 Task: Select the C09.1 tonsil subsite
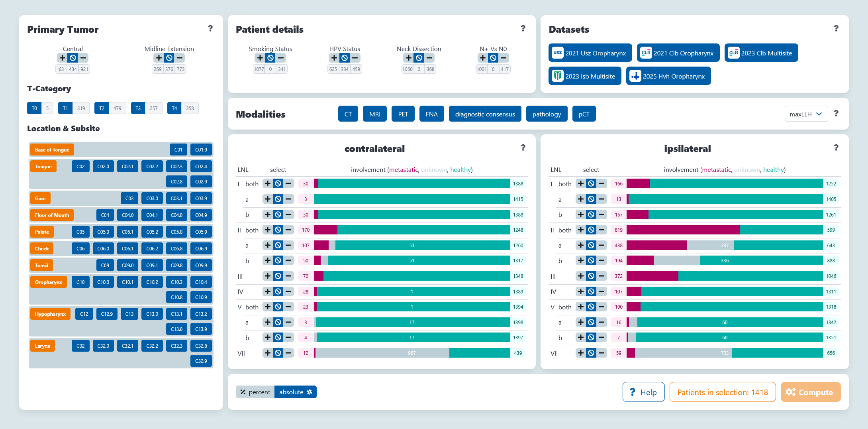152,265
